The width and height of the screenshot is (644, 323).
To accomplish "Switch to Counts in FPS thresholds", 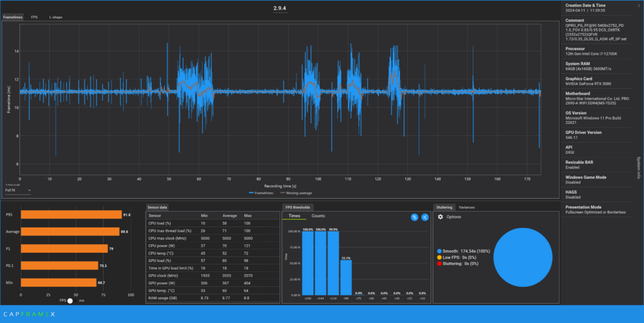I will pos(318,216).
